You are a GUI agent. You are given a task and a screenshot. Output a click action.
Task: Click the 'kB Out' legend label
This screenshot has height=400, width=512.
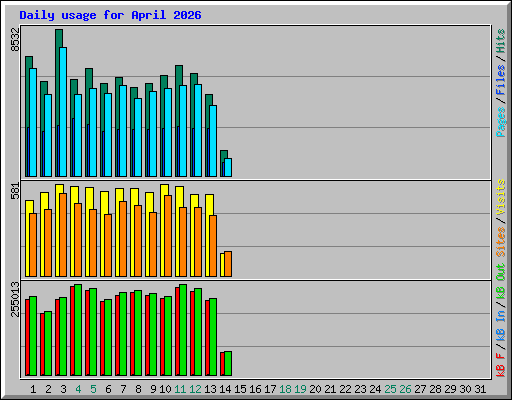(x=501, y=282)
